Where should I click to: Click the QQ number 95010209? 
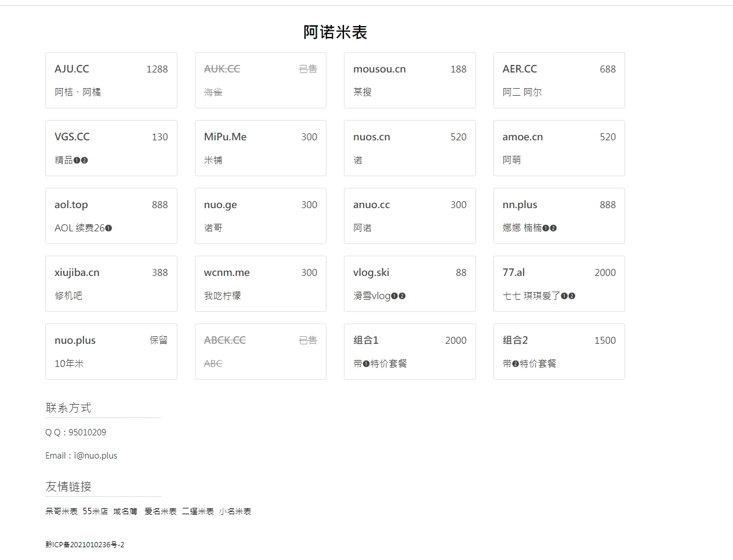tap(87, 432)
